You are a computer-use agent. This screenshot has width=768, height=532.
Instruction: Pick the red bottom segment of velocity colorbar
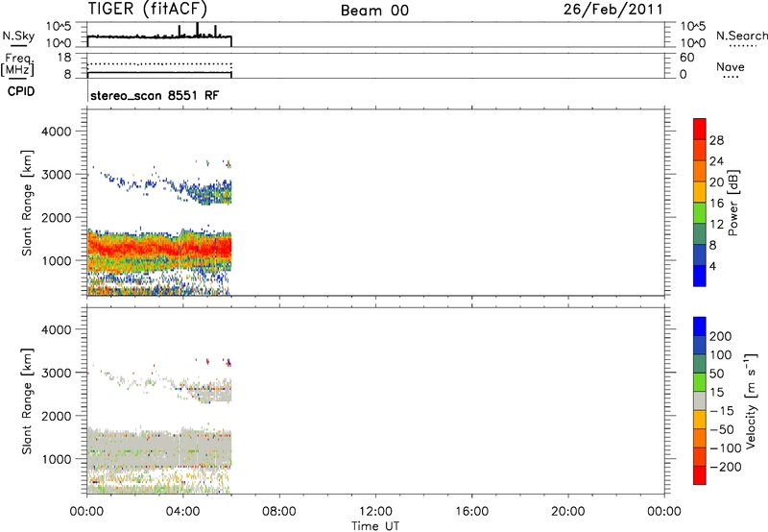tap(700, 475)
